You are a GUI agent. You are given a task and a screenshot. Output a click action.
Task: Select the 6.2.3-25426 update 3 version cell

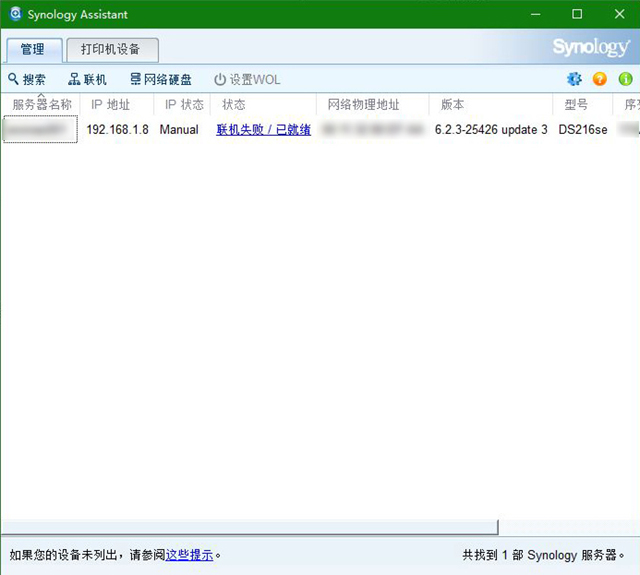coord(491,130)
